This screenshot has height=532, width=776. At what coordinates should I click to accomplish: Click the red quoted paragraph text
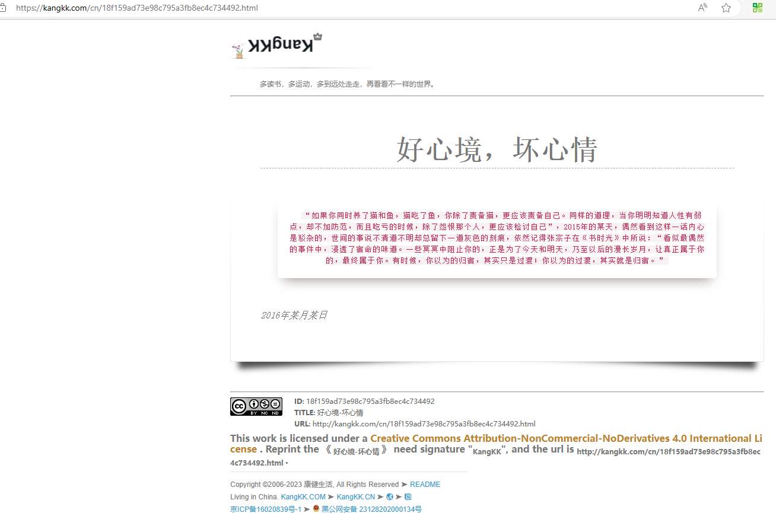click(x=497, y=237)
